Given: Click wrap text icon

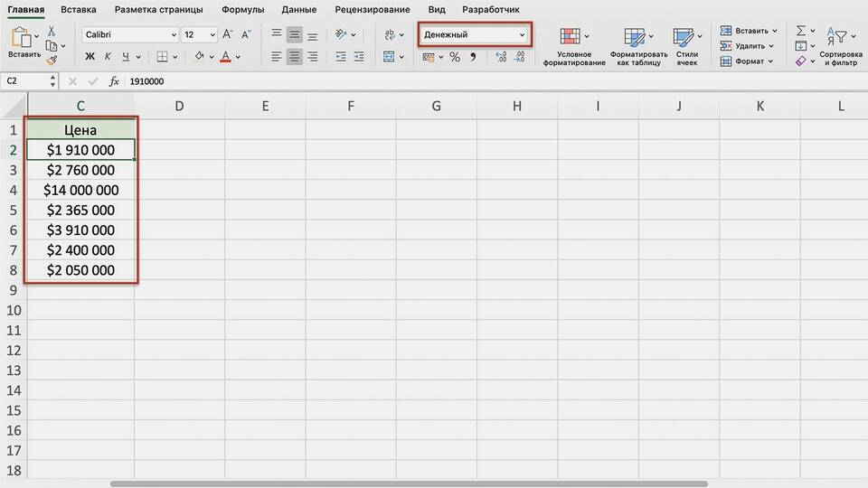Looking at the screenshot, I should 390,34.
